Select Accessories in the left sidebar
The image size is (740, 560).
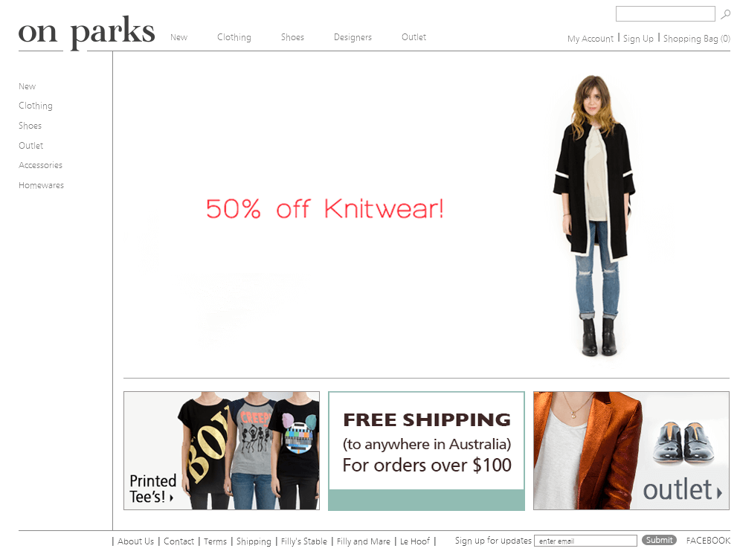click(41, 165)
